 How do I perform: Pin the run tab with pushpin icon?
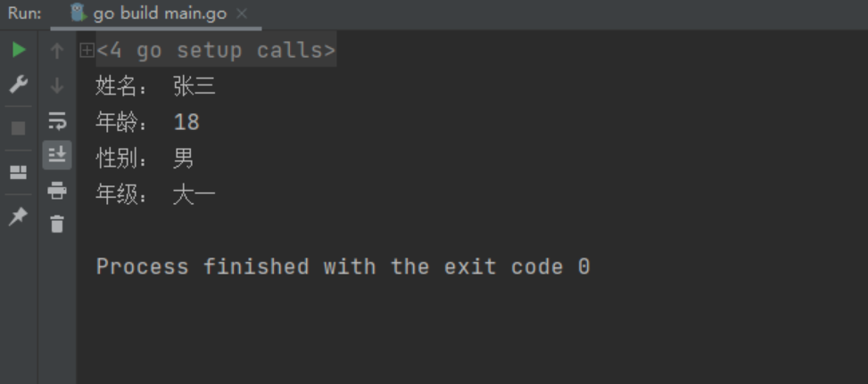coord(18,216)
